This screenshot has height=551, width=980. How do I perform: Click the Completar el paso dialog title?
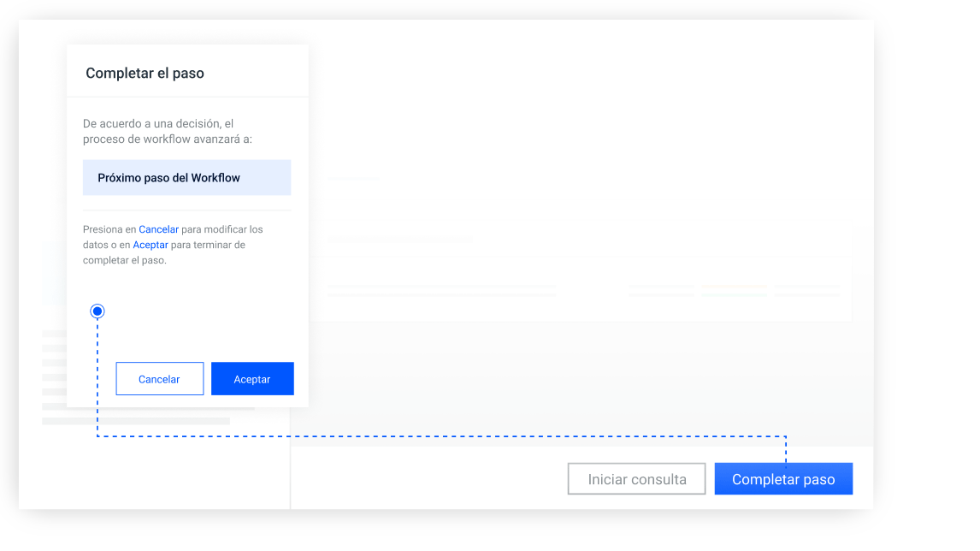coord(145,74)
